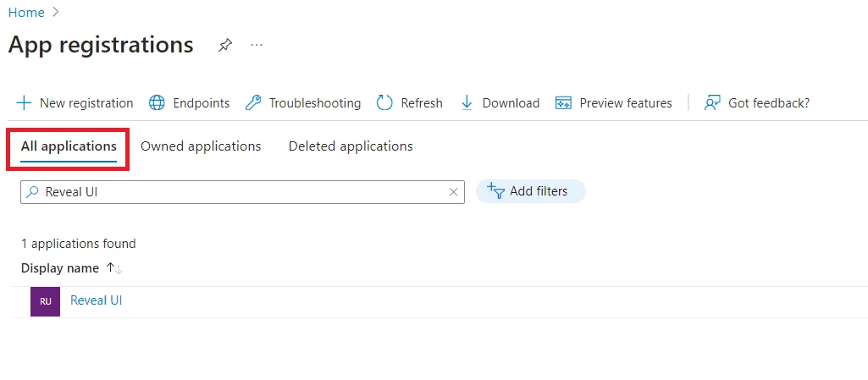Open the more options ellipsis menu
868x380 pixels.
(257, 45)
